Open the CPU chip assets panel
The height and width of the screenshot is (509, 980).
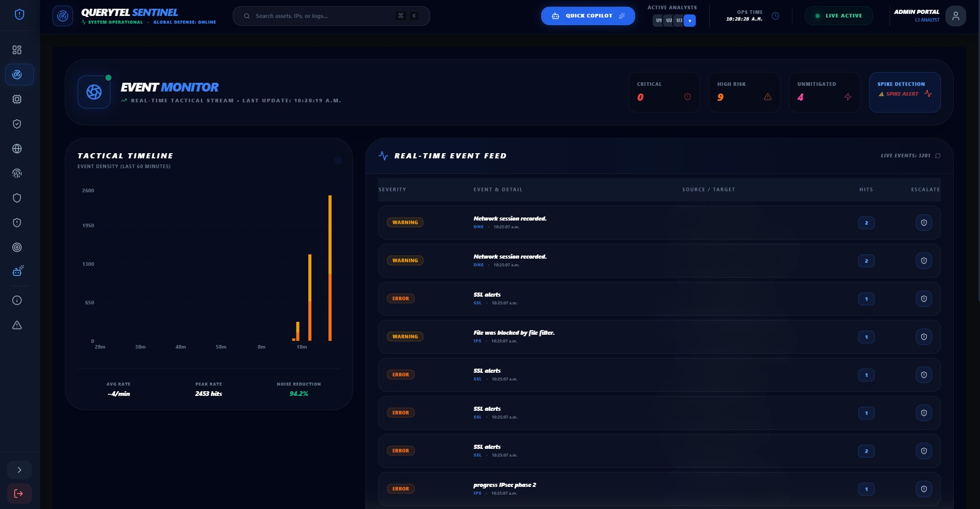point(17,99)
